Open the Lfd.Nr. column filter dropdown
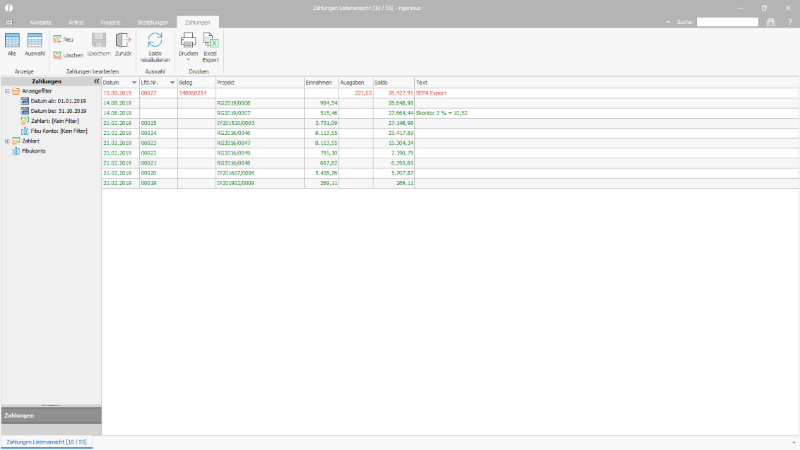Image resolution: width=800 pixels, height=450 pixels. pyautogui.click(x=172, y=83)
